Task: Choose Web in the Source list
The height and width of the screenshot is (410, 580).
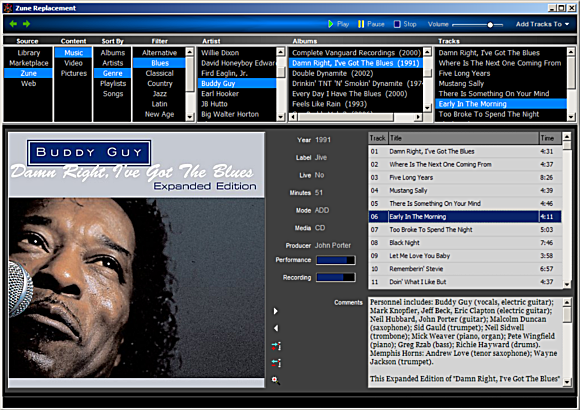Action: (x=28, y=84)
